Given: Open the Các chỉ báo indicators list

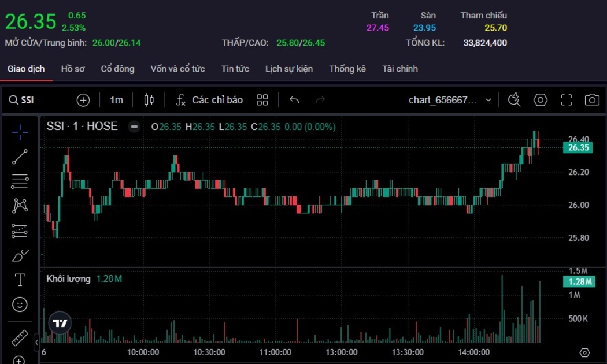Looking at the screenshot, I should click(209, 100).
